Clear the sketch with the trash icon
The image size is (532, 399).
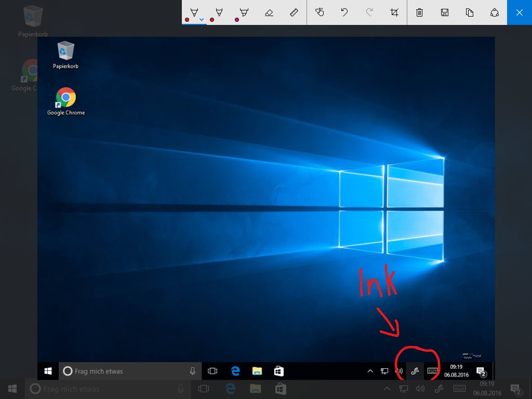[x=419, y=12]
